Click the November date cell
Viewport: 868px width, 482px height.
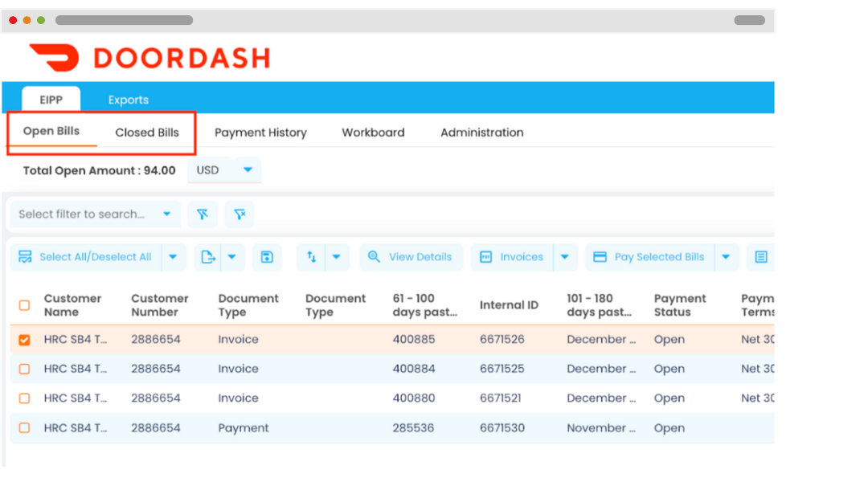coord(601,427)
